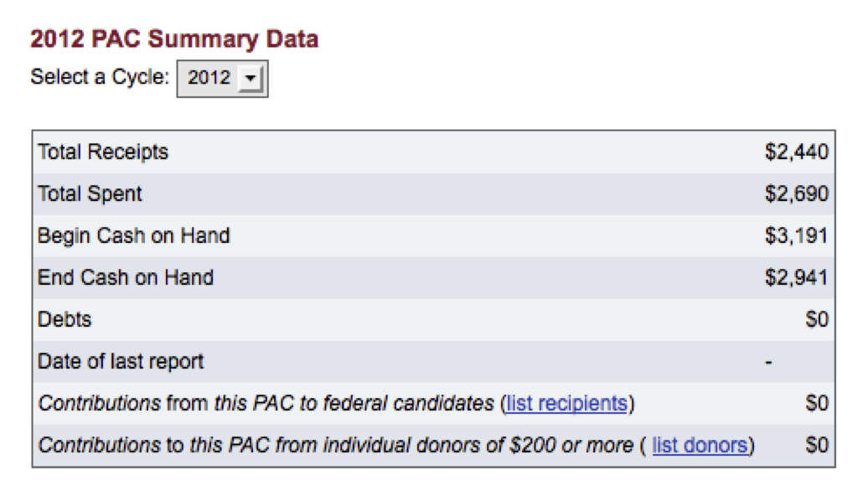This screenshot has height=496, width=868.
Task: Select the Total Receipts row label
Action: tap(103, 152)
